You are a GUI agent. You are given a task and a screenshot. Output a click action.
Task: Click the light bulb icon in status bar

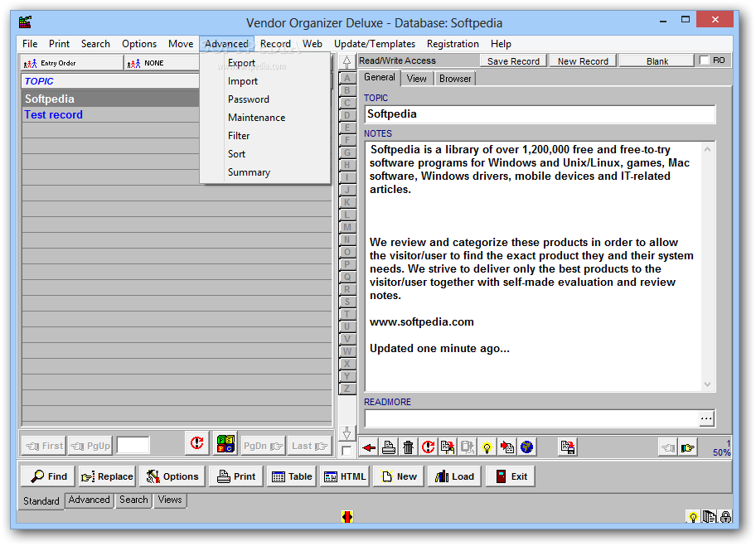pyautogui.click(x=693, y=517)
